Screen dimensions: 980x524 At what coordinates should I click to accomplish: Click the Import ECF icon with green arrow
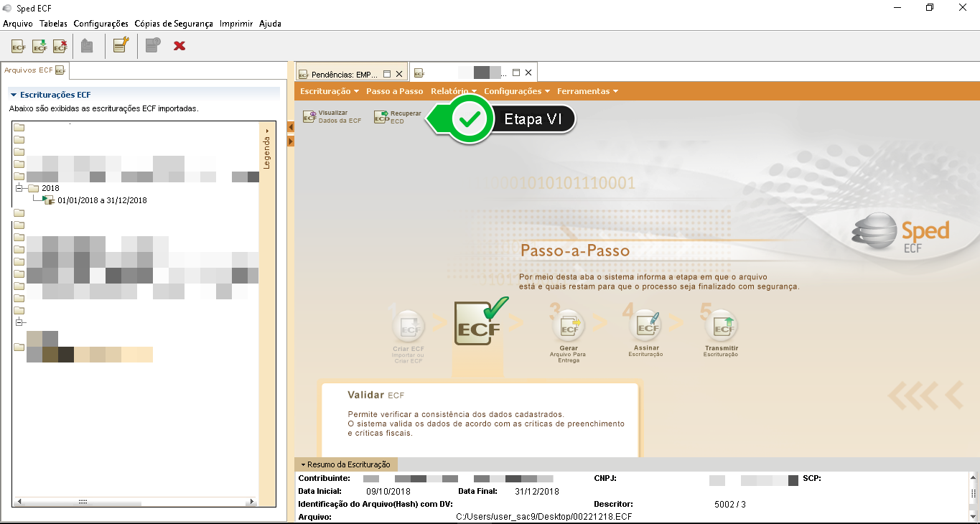[x=39, y=46]
